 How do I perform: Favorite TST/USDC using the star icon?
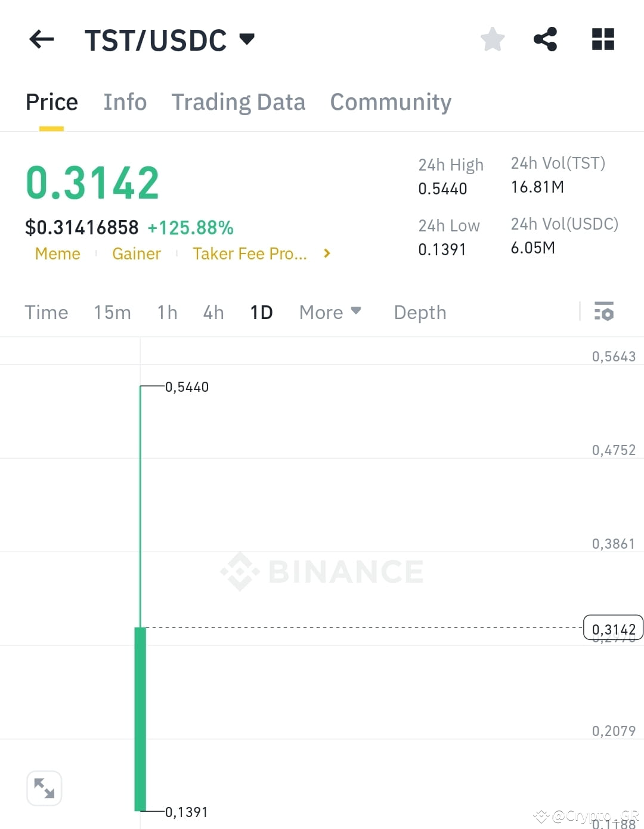492,39
